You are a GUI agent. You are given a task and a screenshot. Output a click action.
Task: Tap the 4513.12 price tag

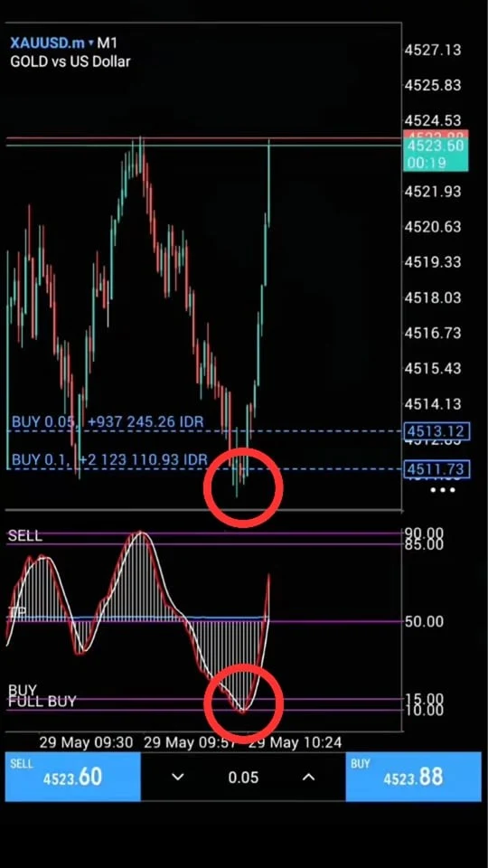tap(436, 431)
